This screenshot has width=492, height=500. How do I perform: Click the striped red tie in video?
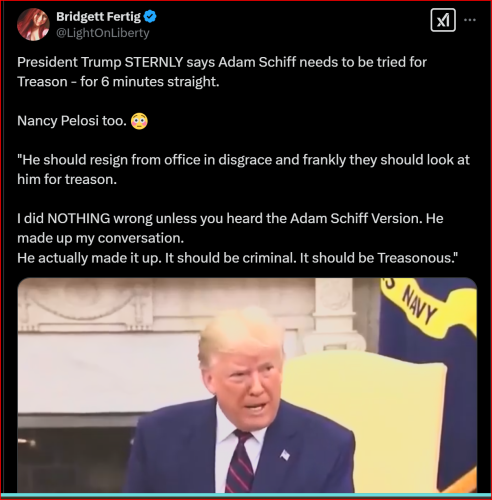point(239,462)
